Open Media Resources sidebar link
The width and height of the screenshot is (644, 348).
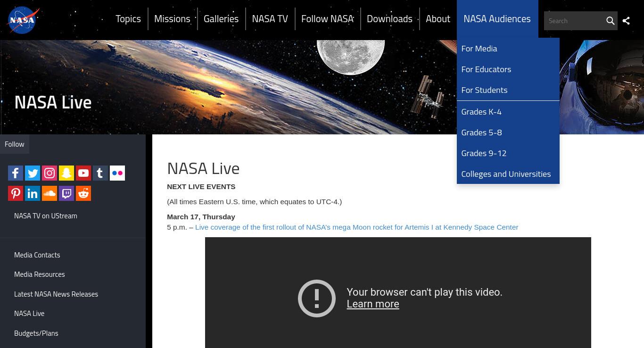pos(40,274)
